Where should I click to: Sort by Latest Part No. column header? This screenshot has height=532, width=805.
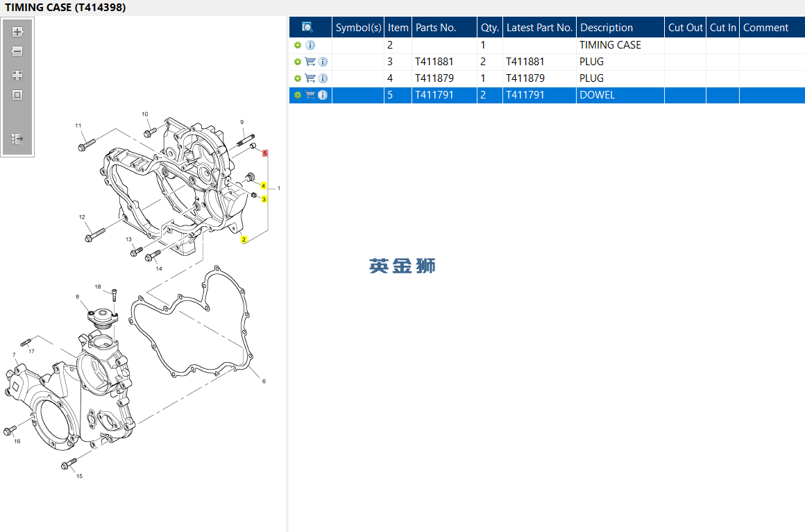point(540,27)
